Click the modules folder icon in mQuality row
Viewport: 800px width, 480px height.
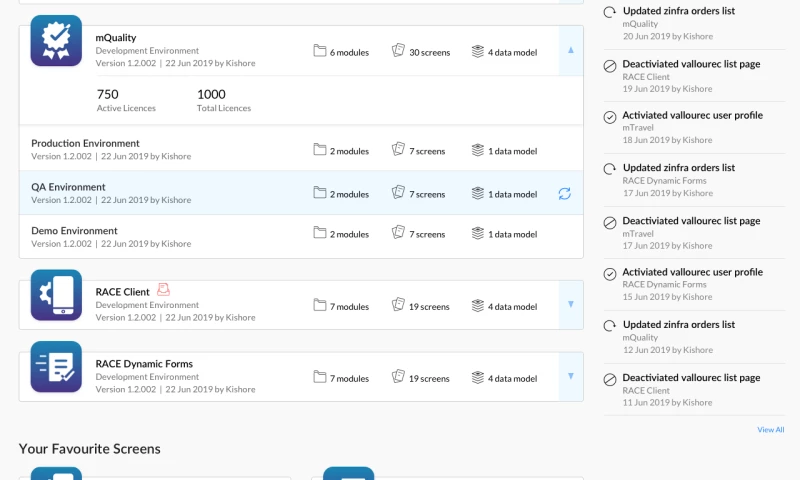pos(320,52)
